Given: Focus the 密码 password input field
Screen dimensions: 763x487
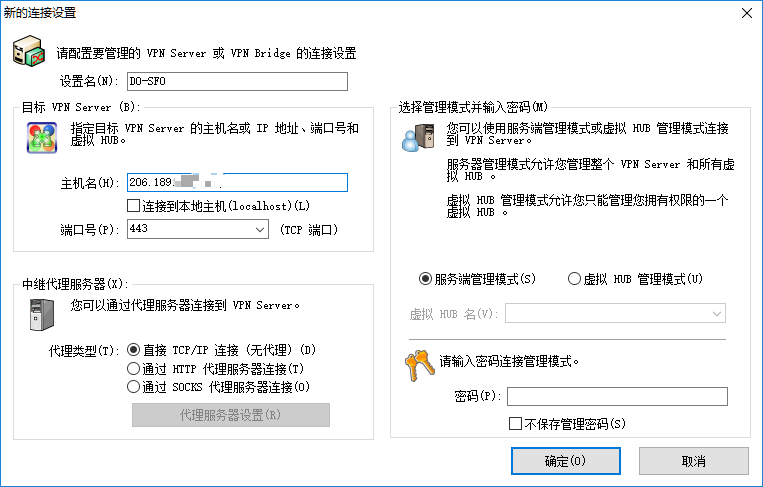Looking at the screenshot, I should tap(616, 397).
